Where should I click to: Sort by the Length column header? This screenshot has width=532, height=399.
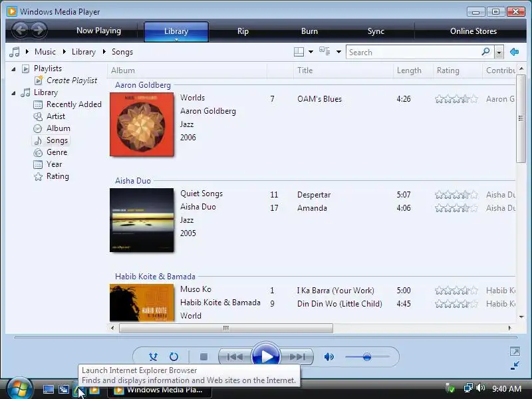(x=413, y=70)
